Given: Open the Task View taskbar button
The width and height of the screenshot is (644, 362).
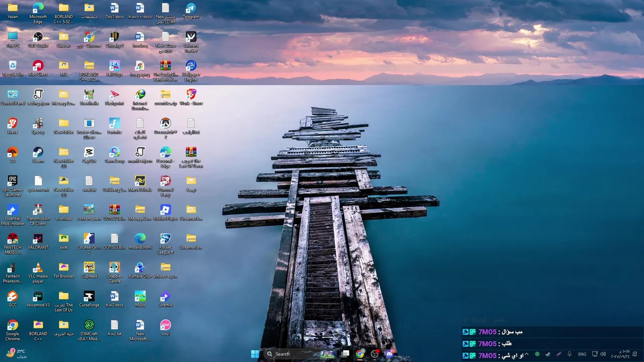Looking at the screenshot, I should point(345,354).
